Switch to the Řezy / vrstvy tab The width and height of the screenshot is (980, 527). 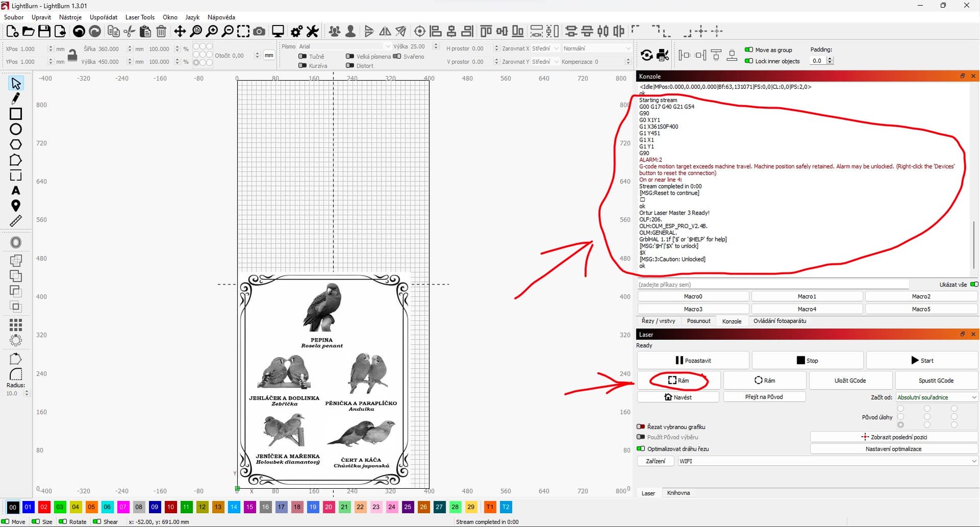click(x=658, y=321)
